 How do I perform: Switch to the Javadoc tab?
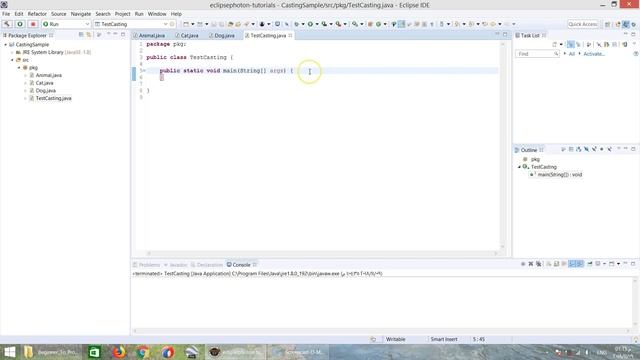(176, 265)
